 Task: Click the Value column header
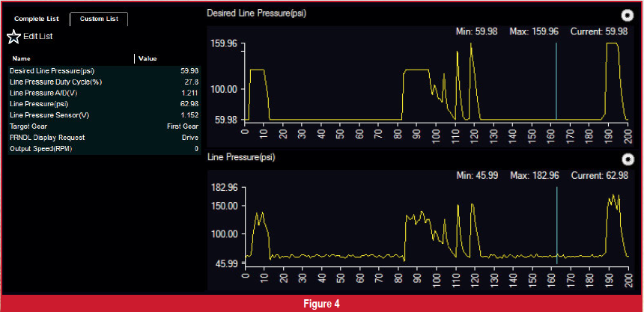pos(148,58)
